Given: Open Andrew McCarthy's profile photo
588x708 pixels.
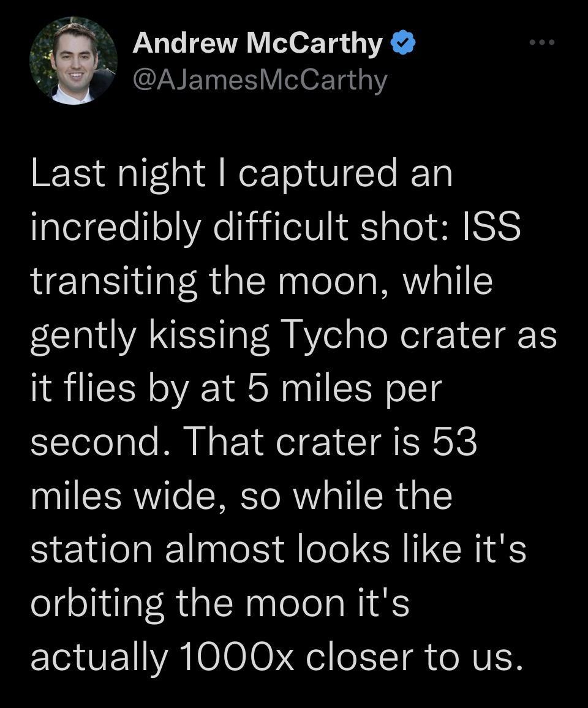Looking at the screenshot, I should pyautogui.click(x=73, y=61).
